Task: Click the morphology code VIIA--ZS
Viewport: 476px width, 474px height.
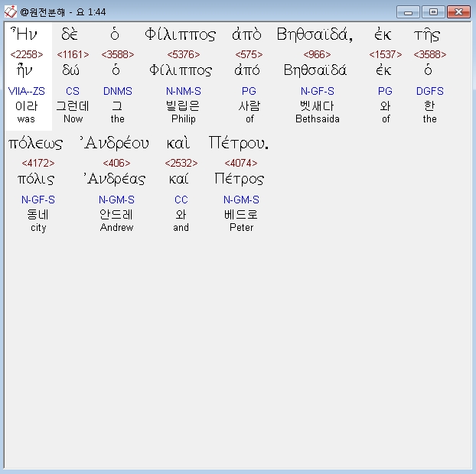Action: coord(27,91)
